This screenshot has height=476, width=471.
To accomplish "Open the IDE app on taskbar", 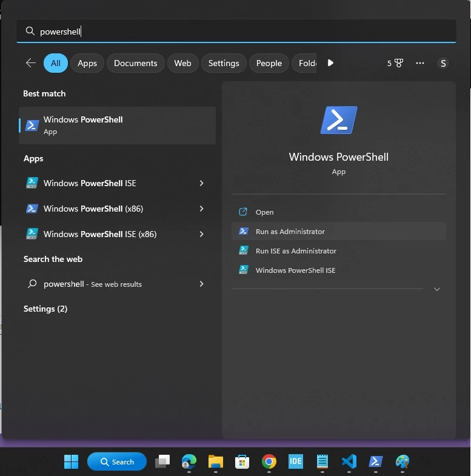I will coord(296,461).
